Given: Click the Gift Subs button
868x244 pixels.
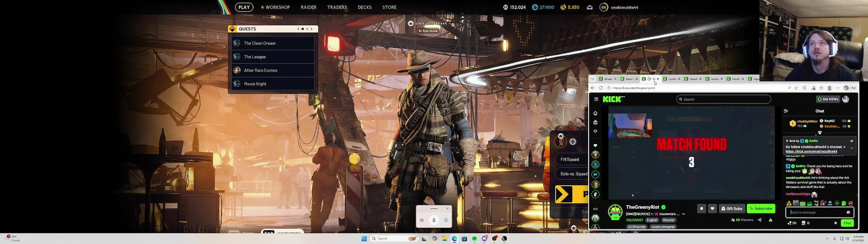Looking at the screenshot, I should coord(732,208).
